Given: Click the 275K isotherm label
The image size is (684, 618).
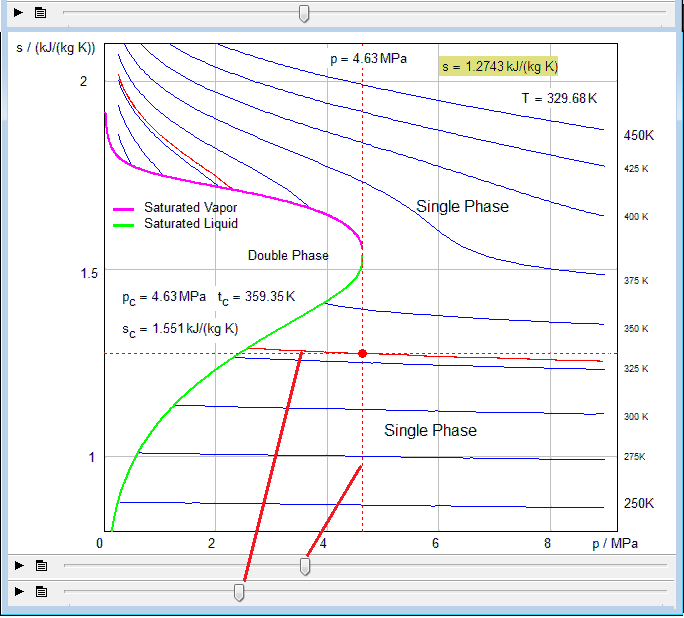Looking at the screenshot, I should click(x=634, y=457).
